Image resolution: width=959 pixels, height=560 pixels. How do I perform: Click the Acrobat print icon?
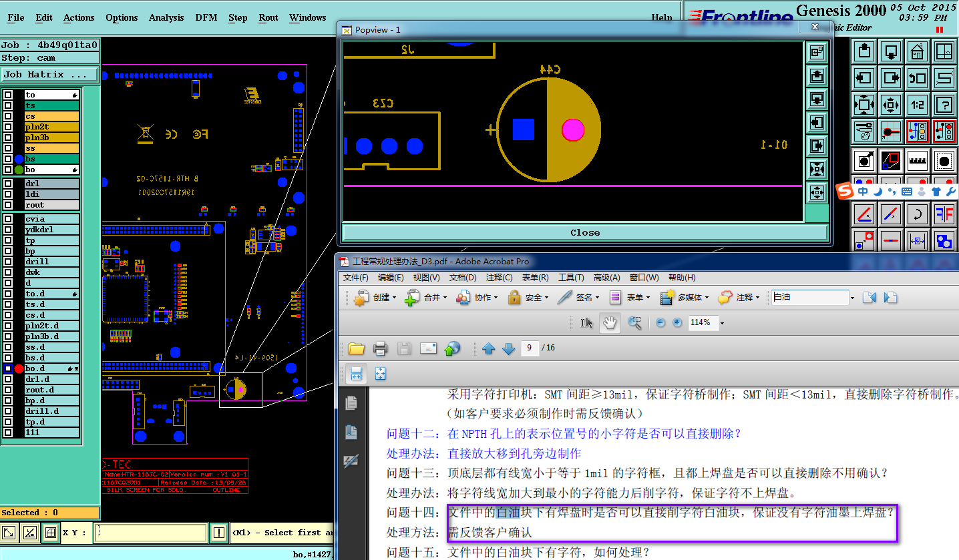click(380, 348)
